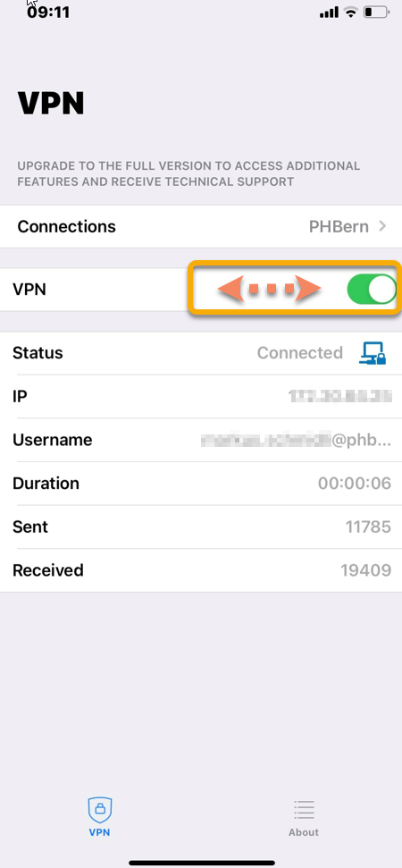Screen dimensions: 402x868
Task: Tap the upgrade to full version text
Action: pyautogui.click(x=188, y=173)
